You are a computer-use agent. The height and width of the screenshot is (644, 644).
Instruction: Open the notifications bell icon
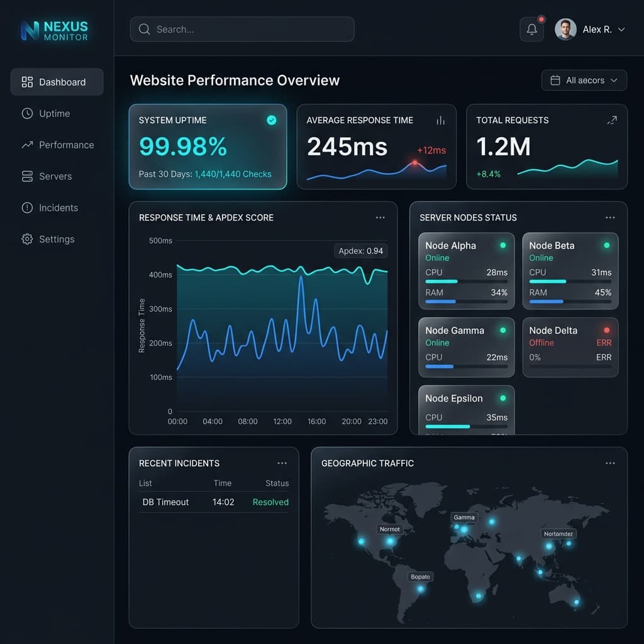[531, 29]
